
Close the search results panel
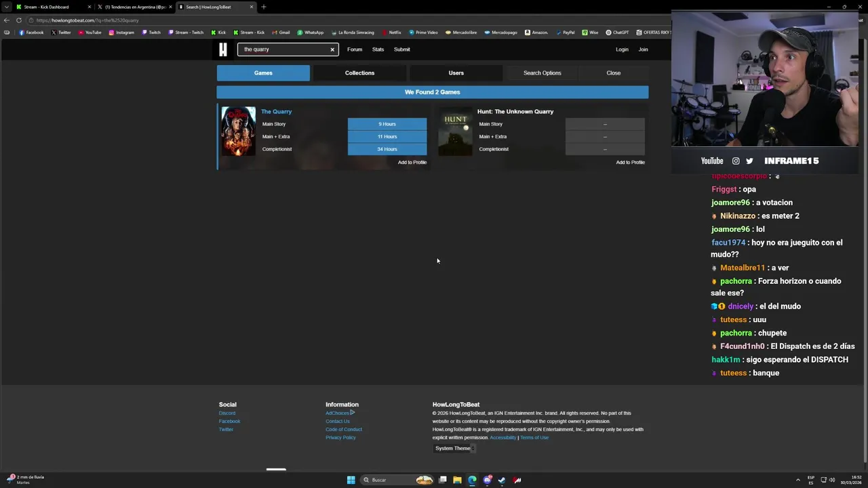614,73
